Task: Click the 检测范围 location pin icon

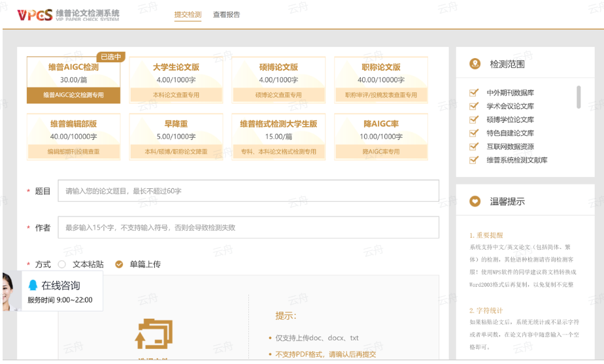Action: point(475,63)
